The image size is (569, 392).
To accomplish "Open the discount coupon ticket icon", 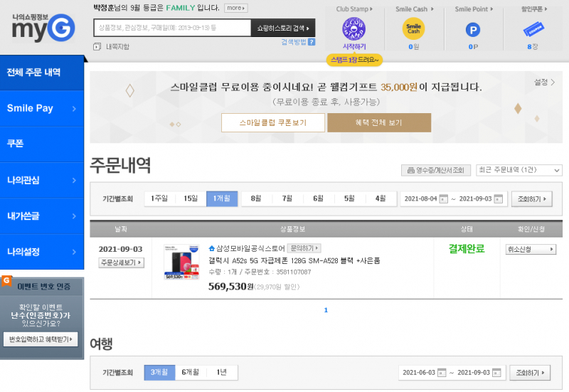I will 531,30.
